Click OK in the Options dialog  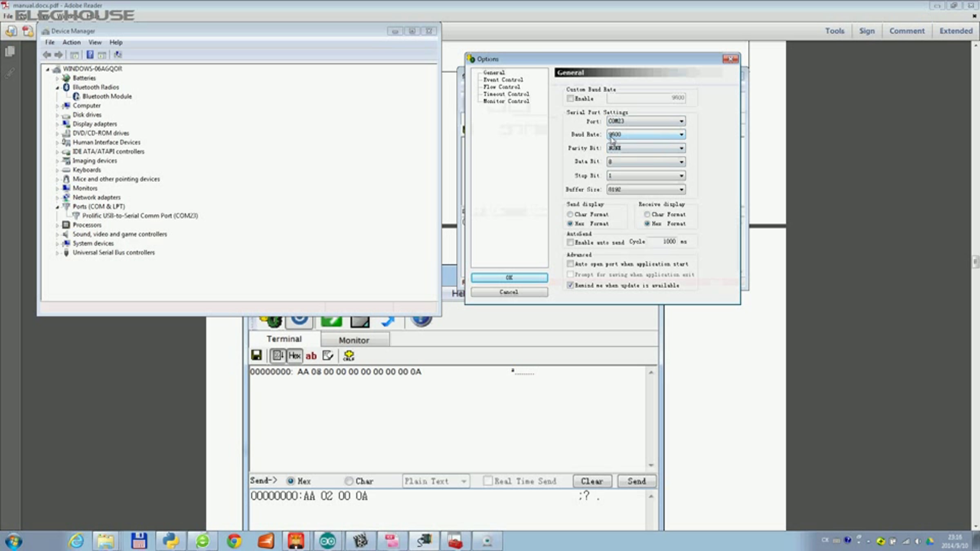(x=509, y=278)
